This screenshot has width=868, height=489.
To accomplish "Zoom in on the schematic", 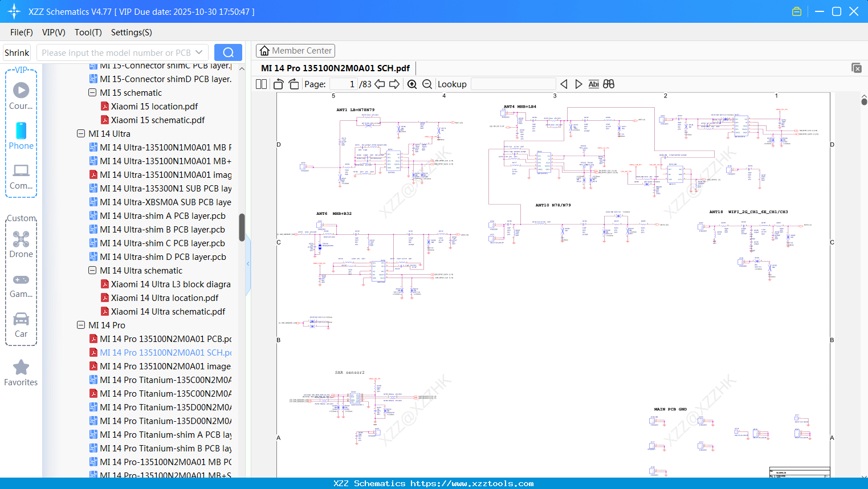I will tap(412, 84).
